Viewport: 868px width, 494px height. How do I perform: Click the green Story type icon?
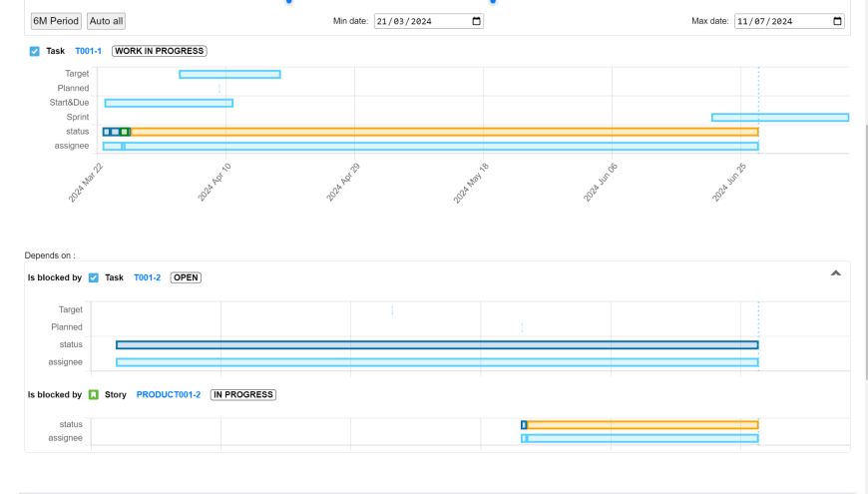(x=94, y=395)
